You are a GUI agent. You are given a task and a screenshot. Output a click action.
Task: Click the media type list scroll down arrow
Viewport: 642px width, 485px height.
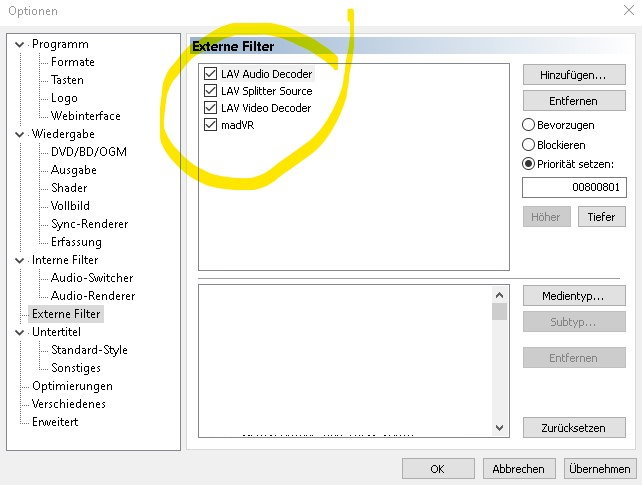click(x=499, y=428)
